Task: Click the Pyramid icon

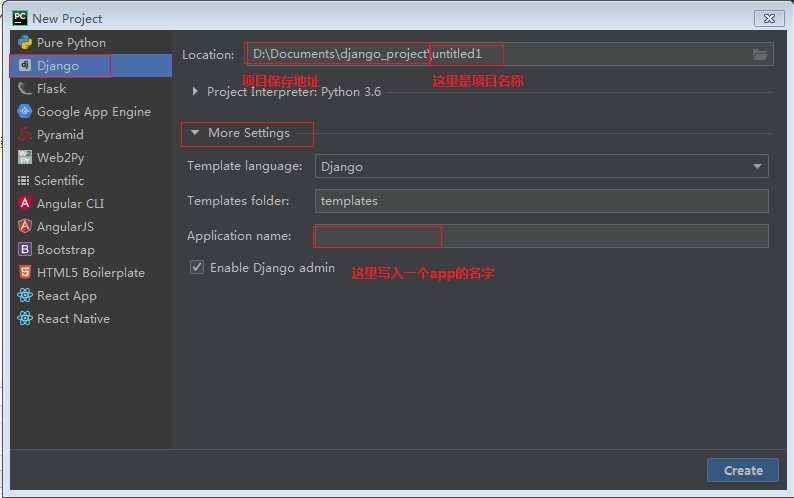Action: coord(24,134)
